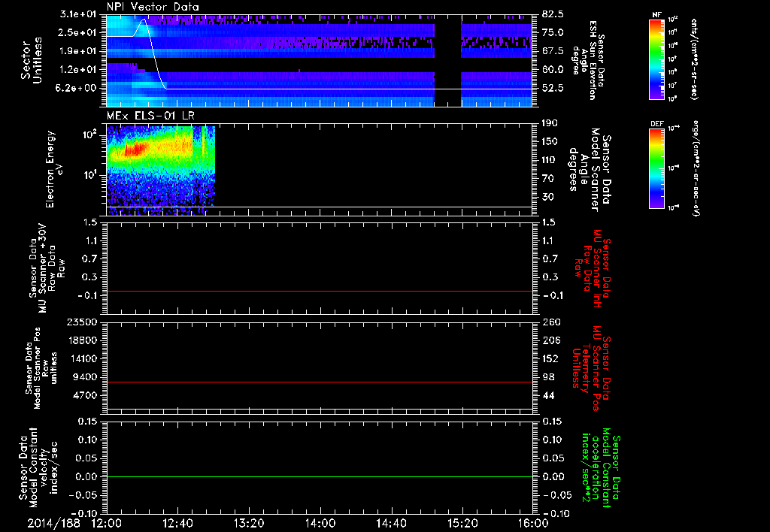
Task: Click the red 'MU Scanner Inh Raw Data' title
Action: click(x=591, y=268)
